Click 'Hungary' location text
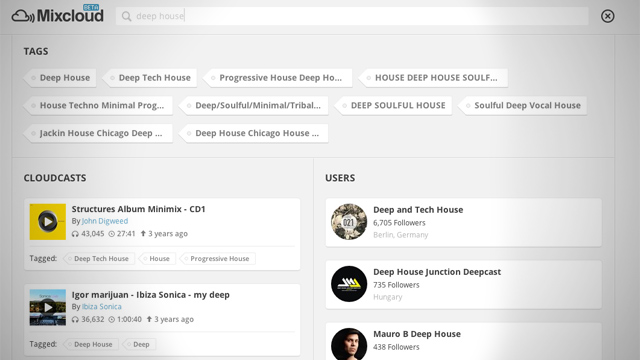 387,297
